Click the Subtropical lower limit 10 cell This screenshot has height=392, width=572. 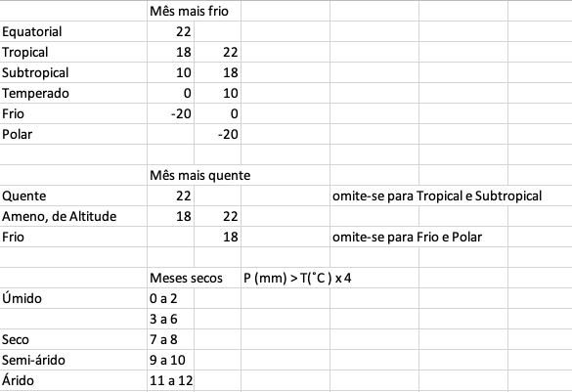pyautogui.click(x=170, y=72)
